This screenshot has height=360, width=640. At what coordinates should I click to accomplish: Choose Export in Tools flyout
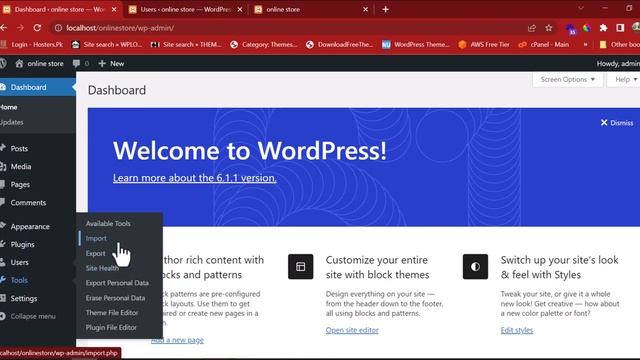coord(96,253)
